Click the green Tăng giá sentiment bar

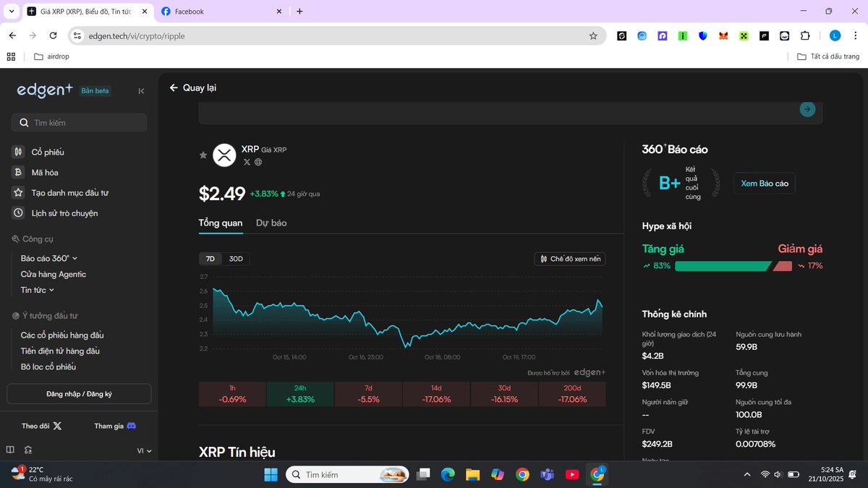[x=722, y=266]
